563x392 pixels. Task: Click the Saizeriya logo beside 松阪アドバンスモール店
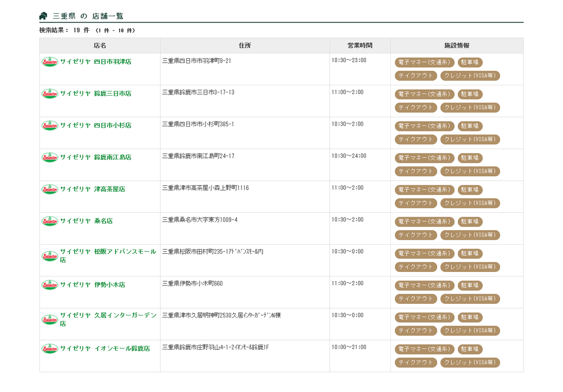[x=50, y=256]
